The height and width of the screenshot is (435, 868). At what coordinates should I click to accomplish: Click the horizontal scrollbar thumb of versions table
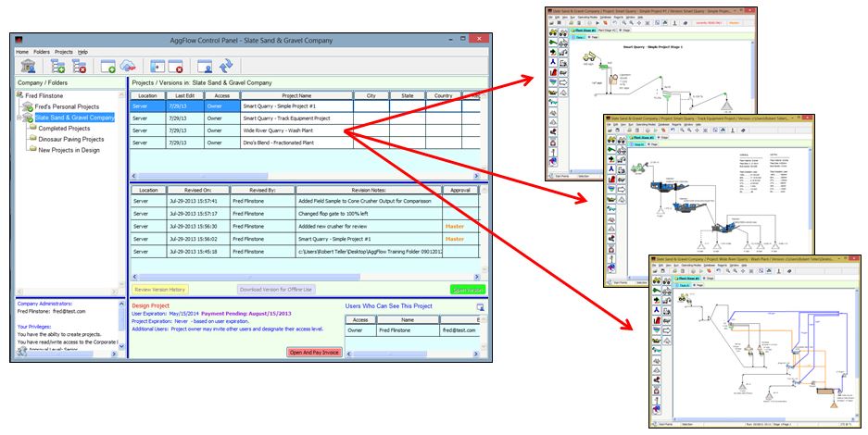(x=248, y=277)
